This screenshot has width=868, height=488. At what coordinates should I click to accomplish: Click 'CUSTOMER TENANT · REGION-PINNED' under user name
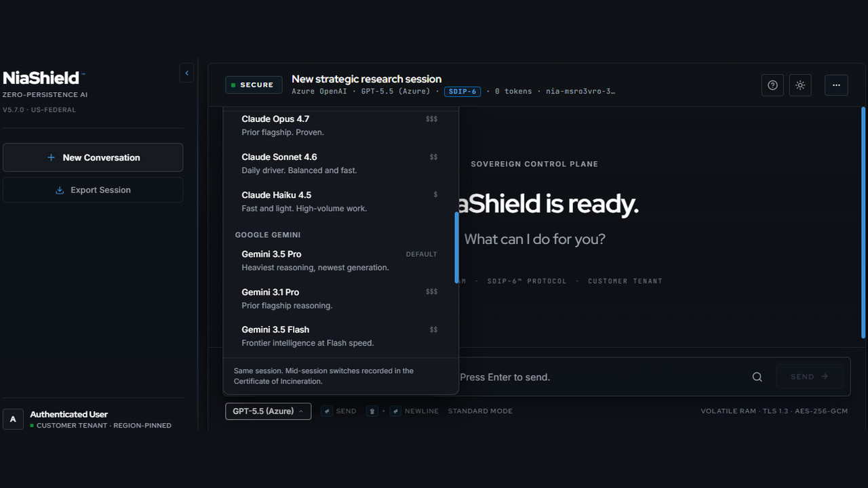pyautogui.click(x=104, y=426)
